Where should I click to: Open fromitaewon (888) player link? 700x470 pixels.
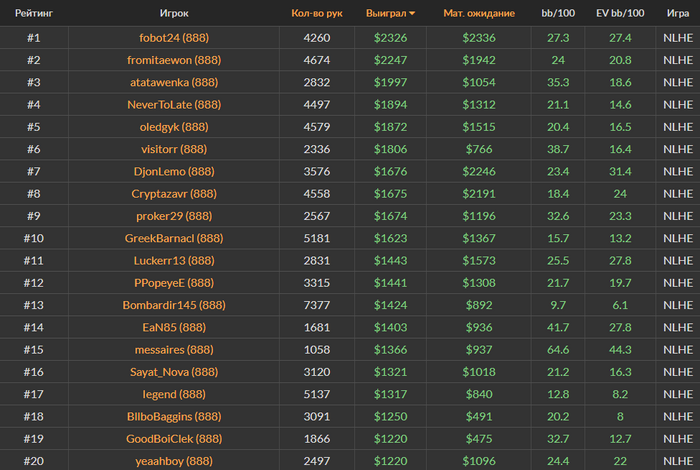point(174,60)
